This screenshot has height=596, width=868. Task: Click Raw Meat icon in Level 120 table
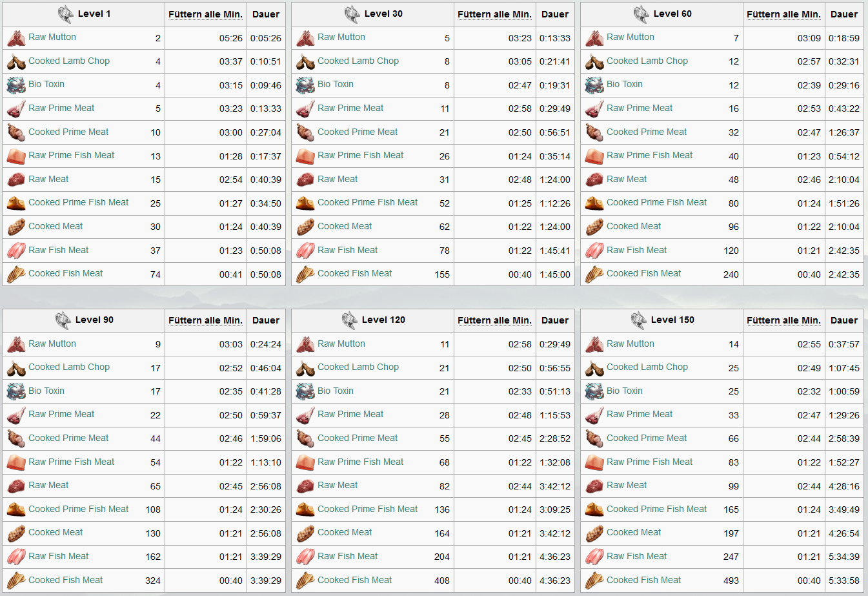[x=305, y=486]
